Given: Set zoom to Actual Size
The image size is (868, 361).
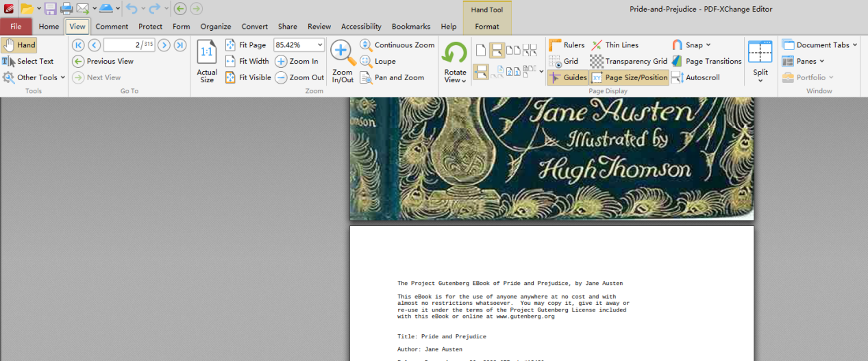Looking at the screenshot, I should 207,61.
